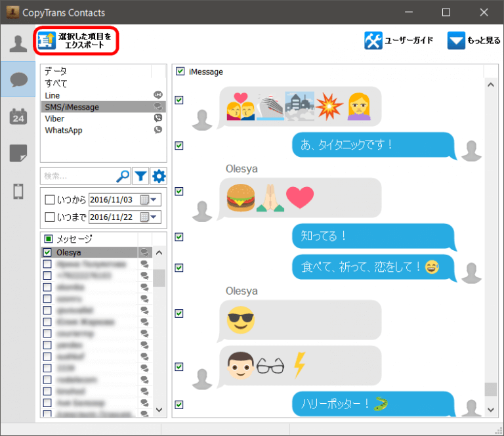Click the avatar beside the 'ハリーポッター！' message
504x436 pixels.
click(x=471, y=408)
